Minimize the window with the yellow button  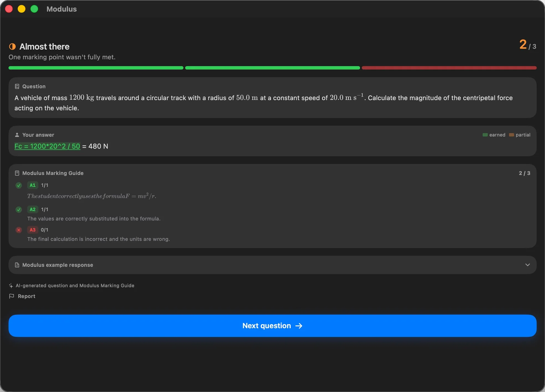click(22, 9)
